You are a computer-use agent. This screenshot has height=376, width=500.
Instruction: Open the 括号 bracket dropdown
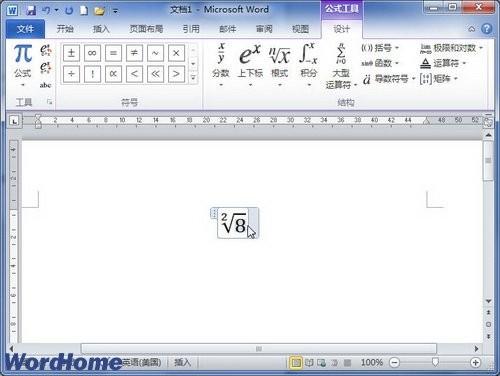click(x=380, y=48)
